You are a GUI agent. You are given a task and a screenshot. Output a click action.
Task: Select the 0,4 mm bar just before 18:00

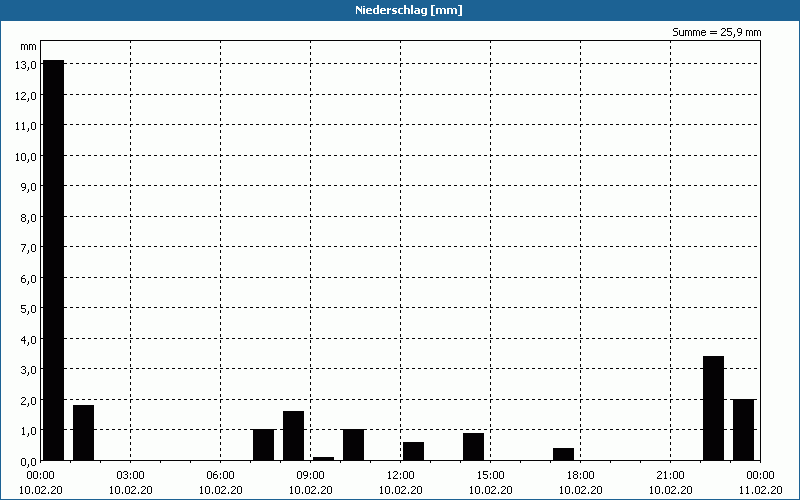pyautogui.click(x=563, y=454)
